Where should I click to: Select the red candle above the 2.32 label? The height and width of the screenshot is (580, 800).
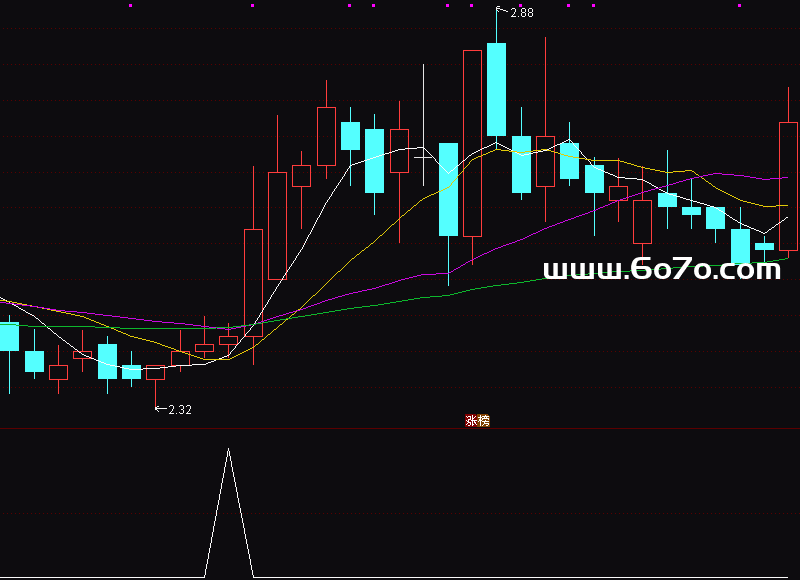pyautogui.click(x=155, y=372)
